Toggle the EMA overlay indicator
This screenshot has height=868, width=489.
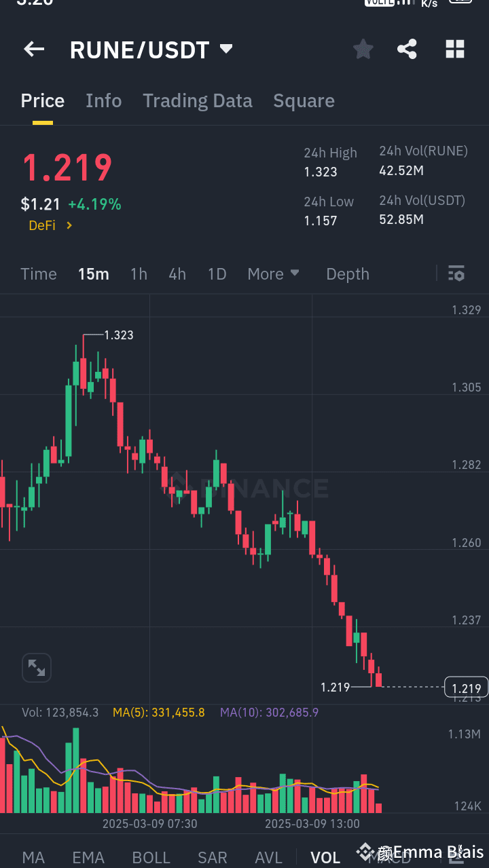(88, 858)
